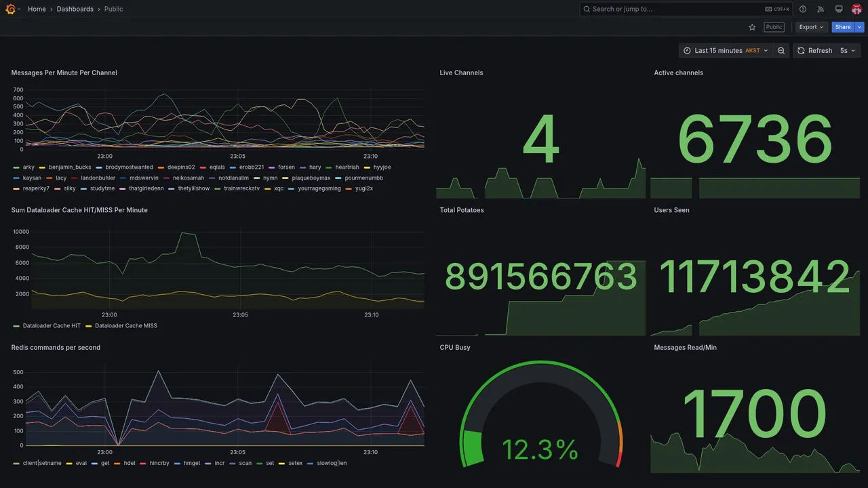Click the 12.3% CPU gauge value
Image resolution: width=868 pixels, height=488 pixels.
[x=540, y=450]
